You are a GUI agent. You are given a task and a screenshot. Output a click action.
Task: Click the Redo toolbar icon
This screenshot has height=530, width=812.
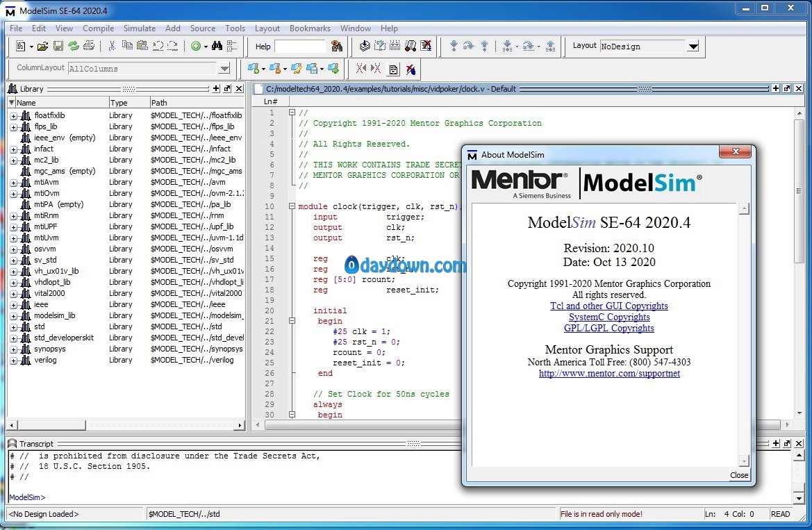point(173,46)
